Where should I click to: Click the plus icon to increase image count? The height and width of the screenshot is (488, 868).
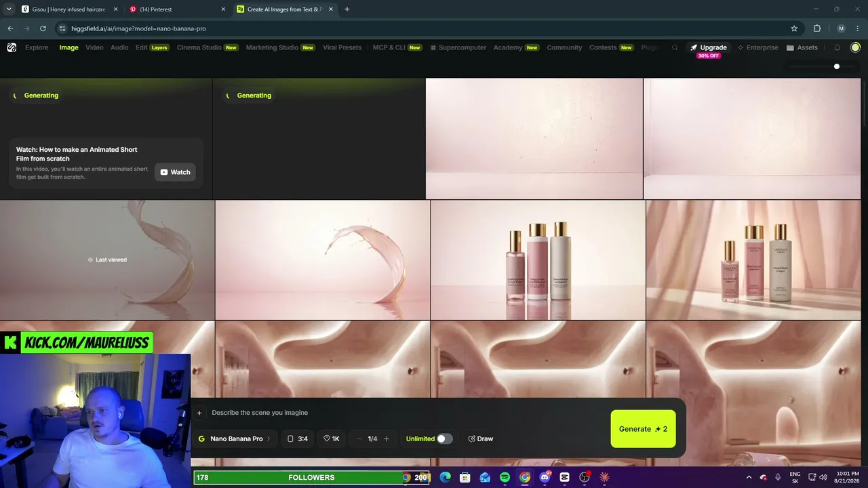tap(387, 439)
